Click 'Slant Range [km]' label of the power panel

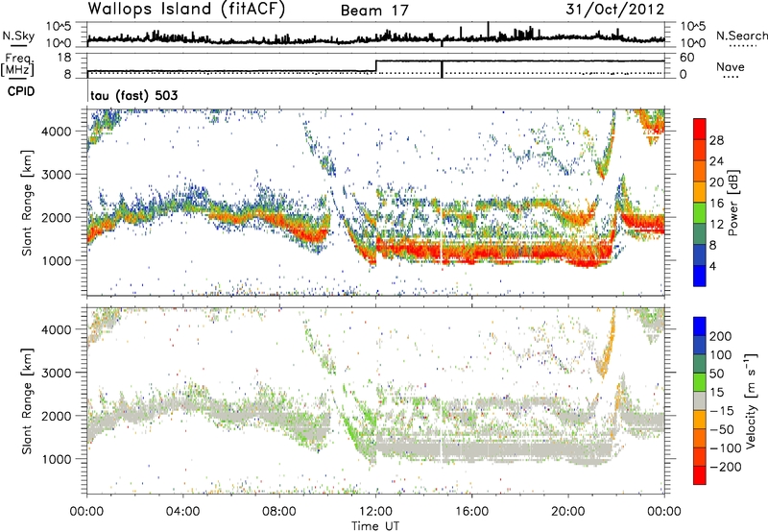point(27,203)
